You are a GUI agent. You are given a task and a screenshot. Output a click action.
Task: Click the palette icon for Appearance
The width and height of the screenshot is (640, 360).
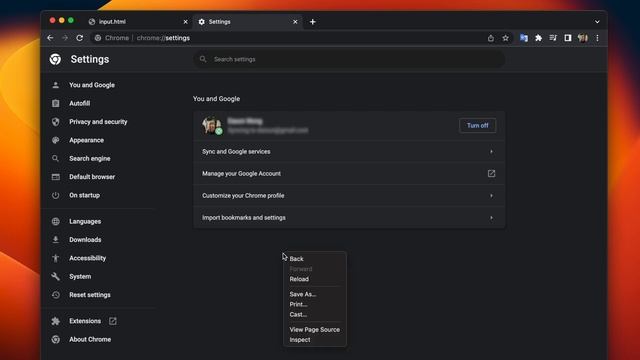(x=56, y=140)
